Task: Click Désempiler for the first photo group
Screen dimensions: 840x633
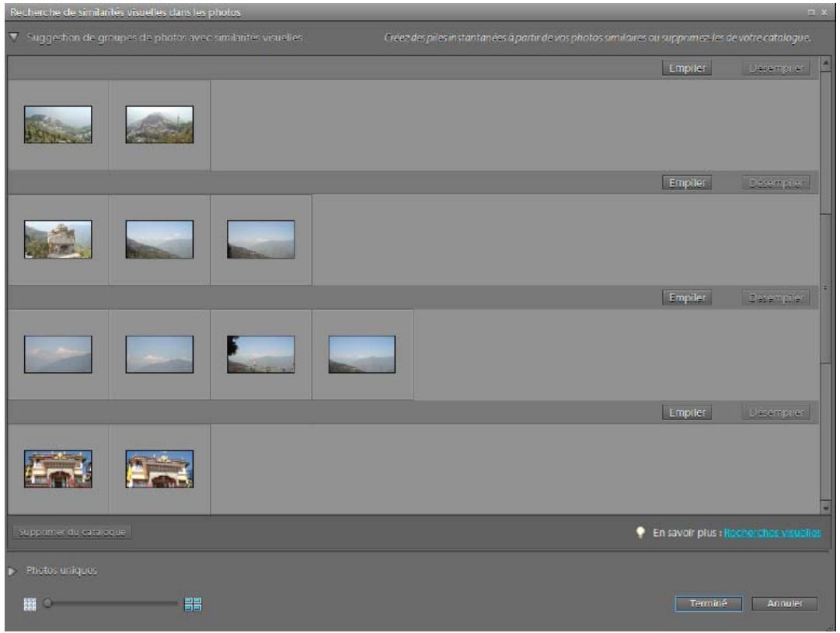Action: (776, 68)
